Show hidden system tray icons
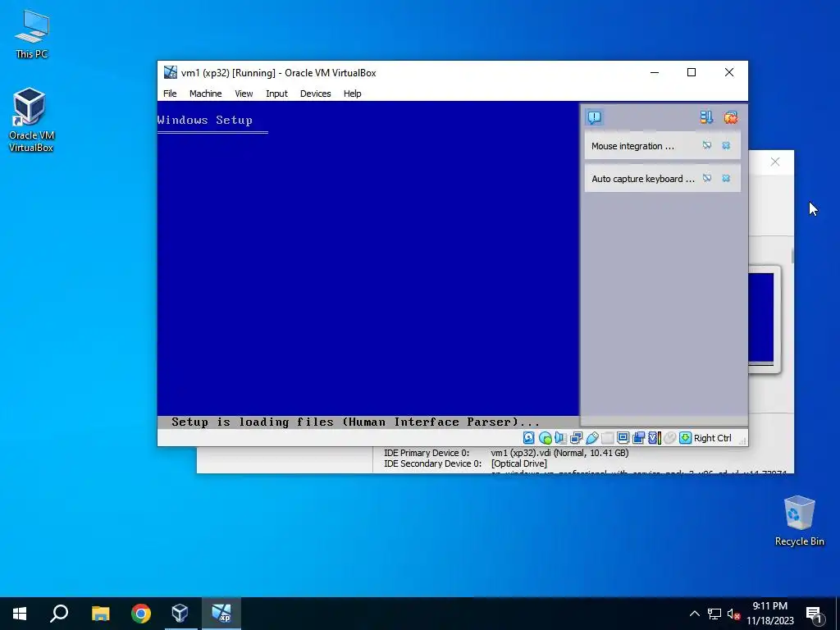 point(694,614)
